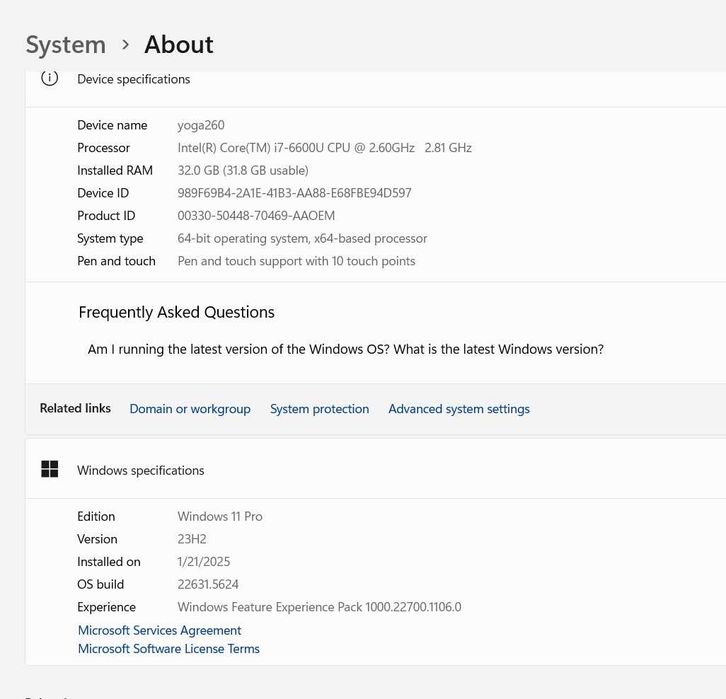Click the breadcrumb chevron separator

click(125, 45)
